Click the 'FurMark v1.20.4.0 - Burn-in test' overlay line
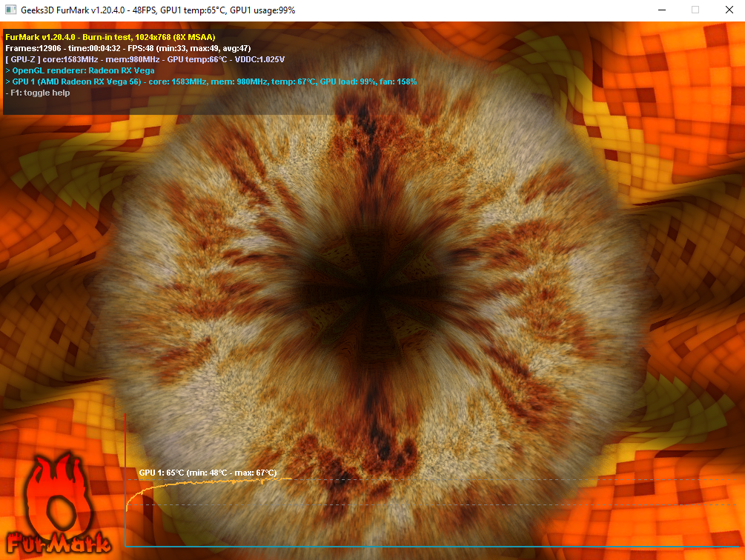The width and height of the screenshot is (745, 560). click(110, 37)
